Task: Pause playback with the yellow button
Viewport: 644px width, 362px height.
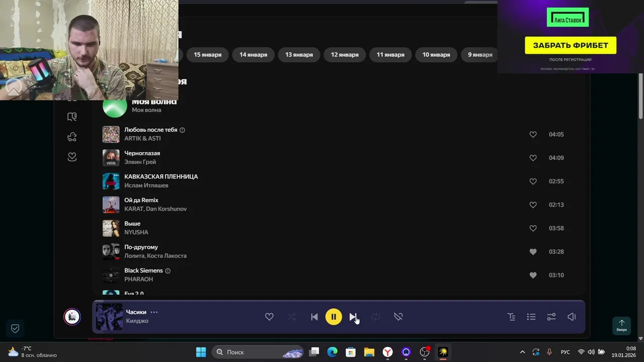Action: click(x=334, y=317)
